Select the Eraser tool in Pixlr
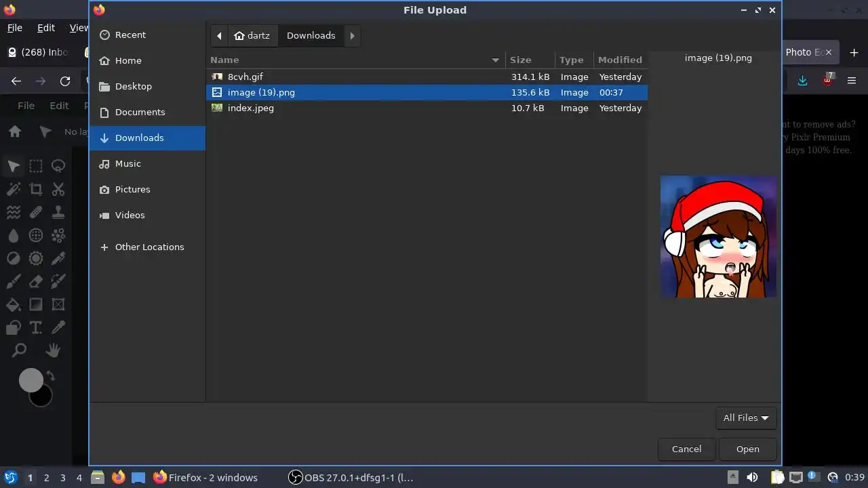 (x=36, y=281)
